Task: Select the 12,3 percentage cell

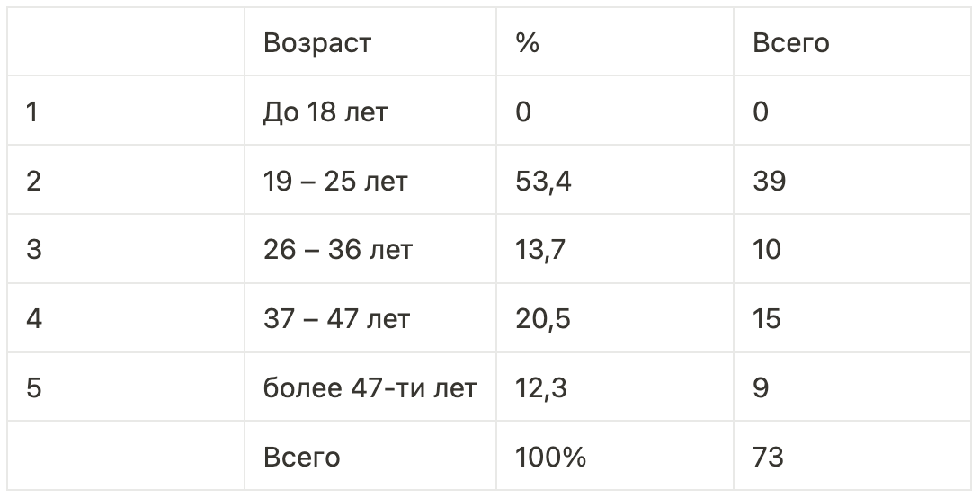Action: [541, 387]
